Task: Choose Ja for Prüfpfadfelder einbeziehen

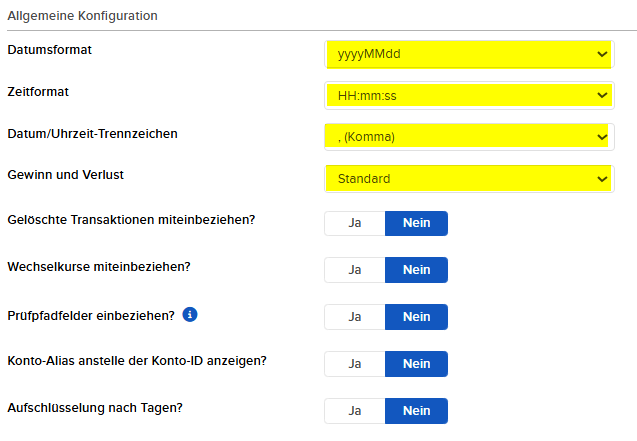Action: (355, 317)
